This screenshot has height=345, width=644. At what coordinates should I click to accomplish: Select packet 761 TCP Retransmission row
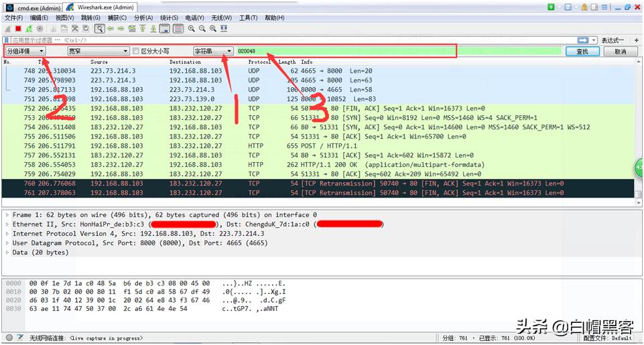pos(318,193)
